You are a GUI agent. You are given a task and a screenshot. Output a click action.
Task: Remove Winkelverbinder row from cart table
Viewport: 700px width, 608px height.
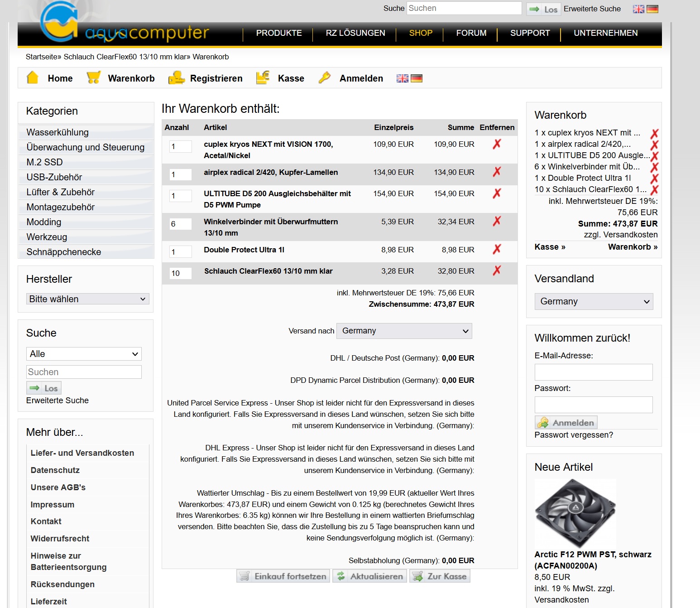(497, 221)
